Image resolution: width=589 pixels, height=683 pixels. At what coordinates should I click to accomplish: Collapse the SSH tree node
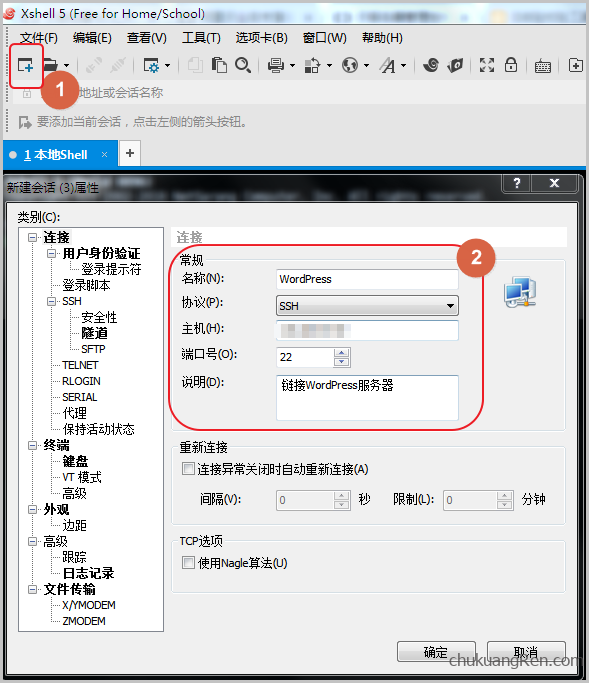coord(51,301)
